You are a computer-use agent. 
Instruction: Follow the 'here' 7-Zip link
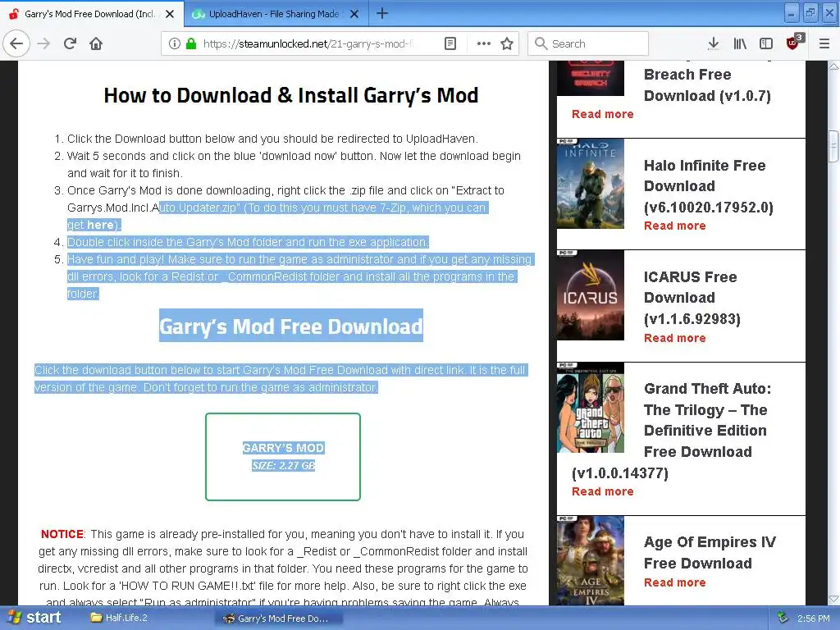[100, 225]
